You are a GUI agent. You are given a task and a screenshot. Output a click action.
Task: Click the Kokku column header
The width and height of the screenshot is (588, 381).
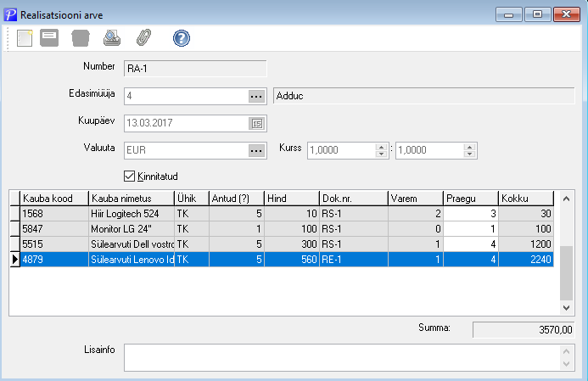click(526, 199)
